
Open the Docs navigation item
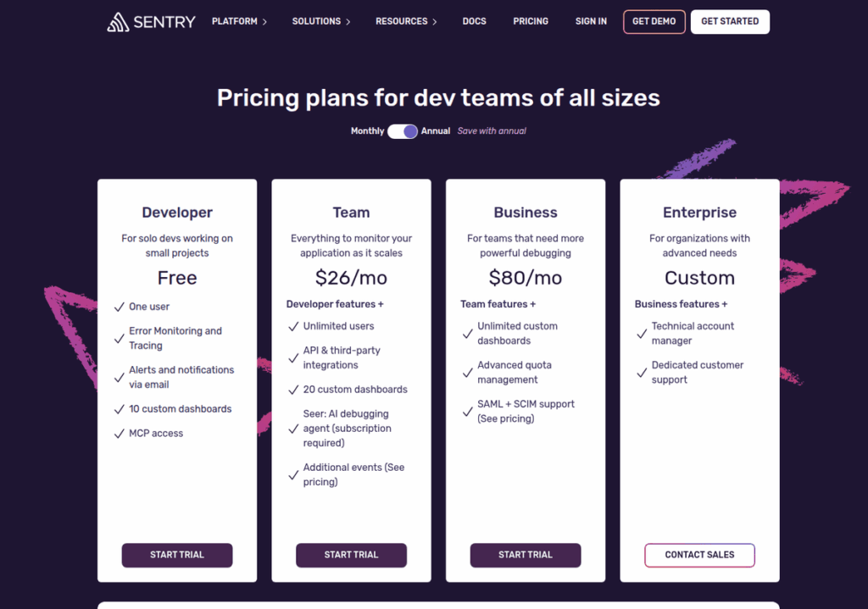coord(475,21)
